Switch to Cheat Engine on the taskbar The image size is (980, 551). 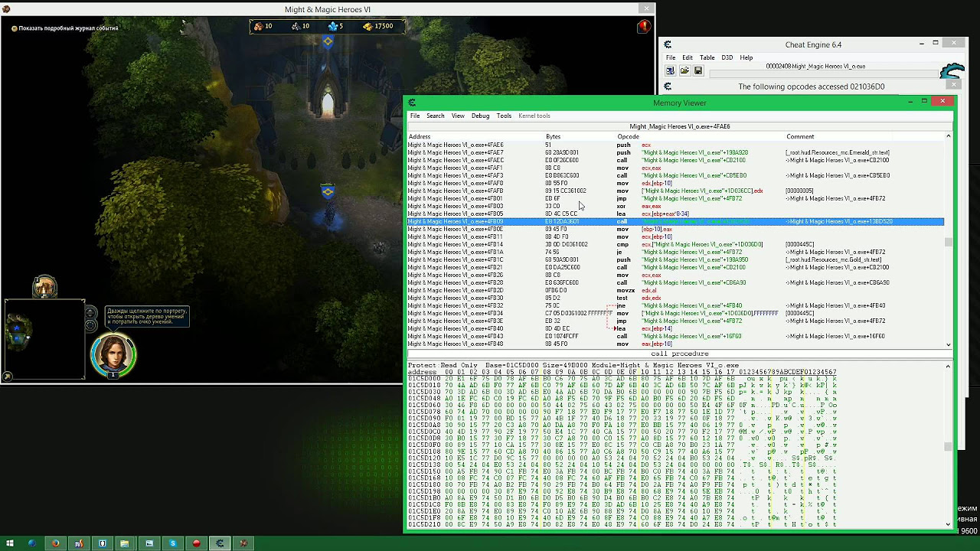(220, 543)
